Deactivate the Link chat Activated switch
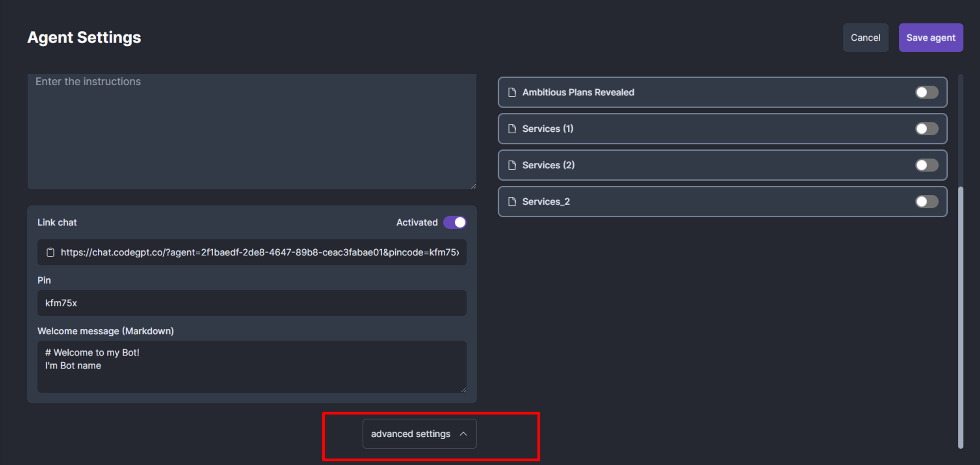 coord(455,223)
